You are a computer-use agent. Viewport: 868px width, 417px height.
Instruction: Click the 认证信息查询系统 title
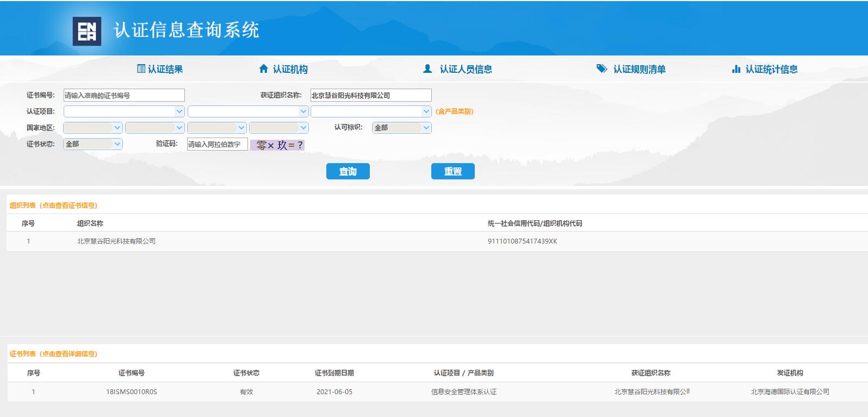click(x=187, y=30)
